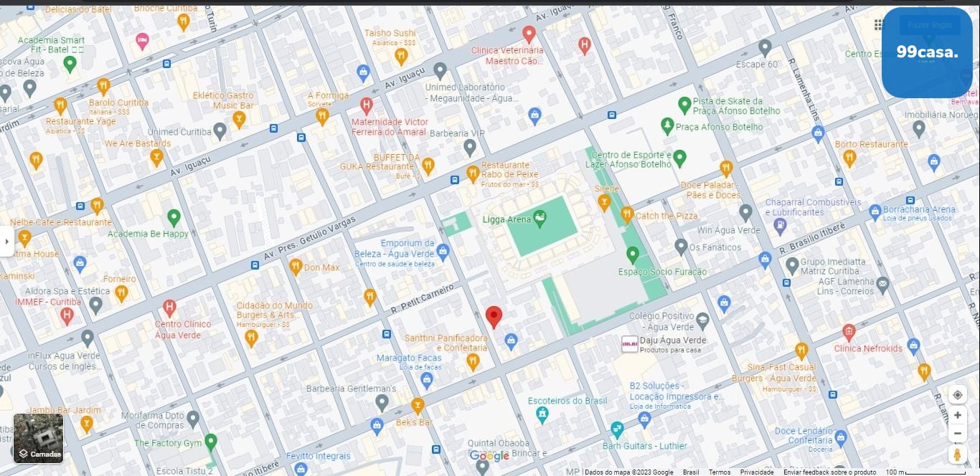The width and height of the screenshot is (980, 476).
Task: Open Escape 60 map marker
Action: 765,48
